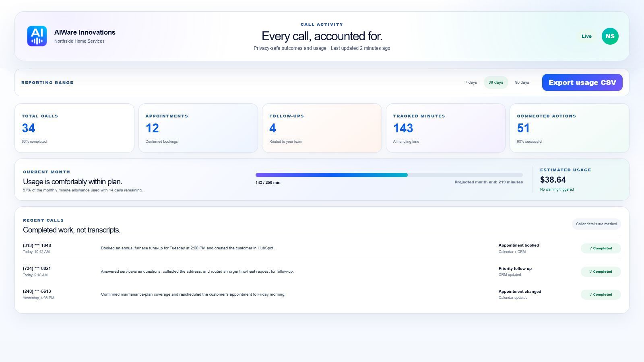Select caller (734) ***-8821 number
The height and width of the screenshot is (362, 644).
tap(37, 269)
